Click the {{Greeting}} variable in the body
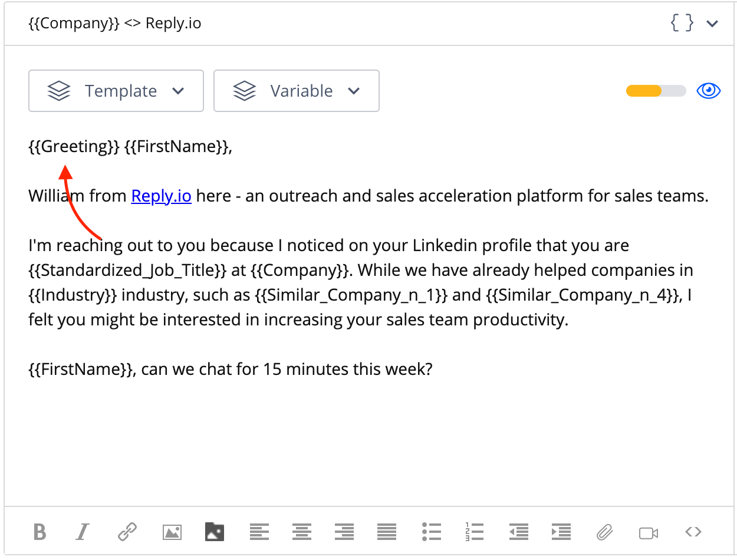The image size is (737, 560). pos(74,146)
